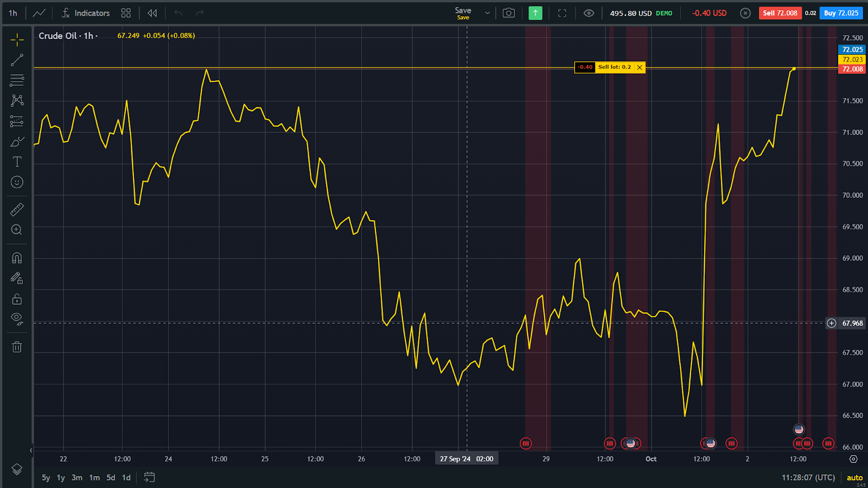Click the yellow 72.023 price label
The image size is (868, 488).
[x=852, y=60]
